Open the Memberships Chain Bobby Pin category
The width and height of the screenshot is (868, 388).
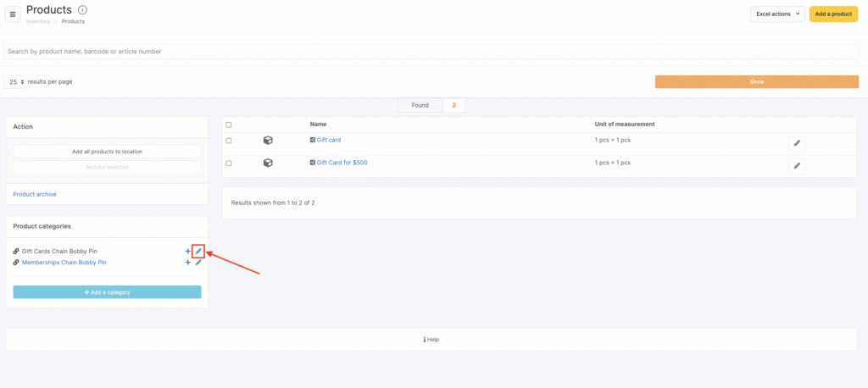tap(64, 263)
